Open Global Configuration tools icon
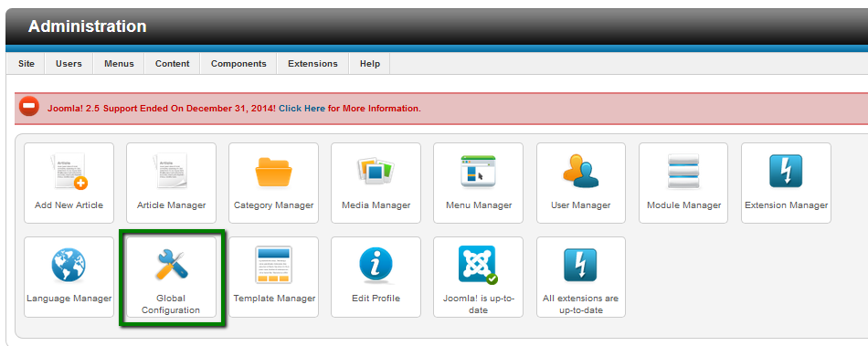 click(171, 264)
